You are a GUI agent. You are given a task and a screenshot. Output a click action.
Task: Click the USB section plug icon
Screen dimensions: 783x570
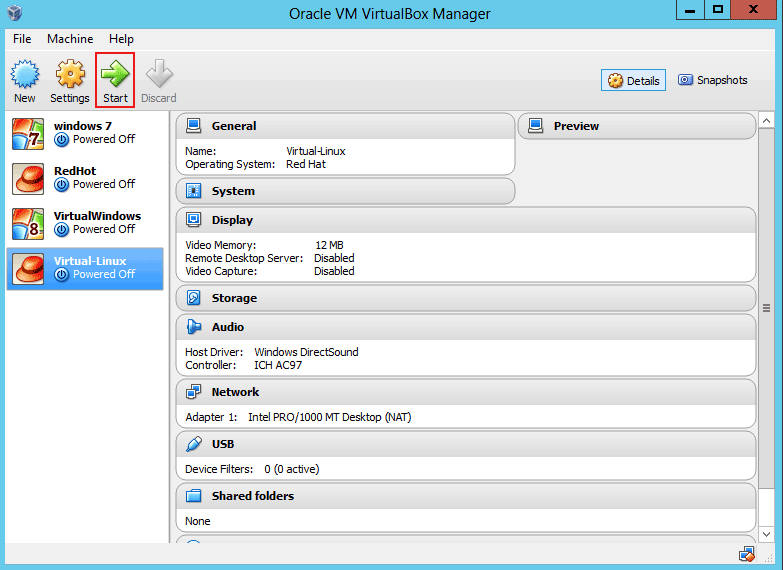(193, 444)
